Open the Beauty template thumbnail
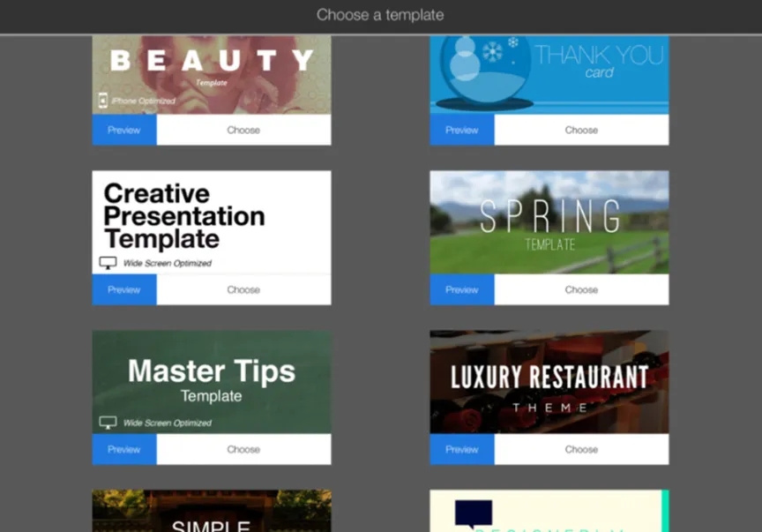Image resolution: width=762 pixels, height=532 pixels. 212,75
